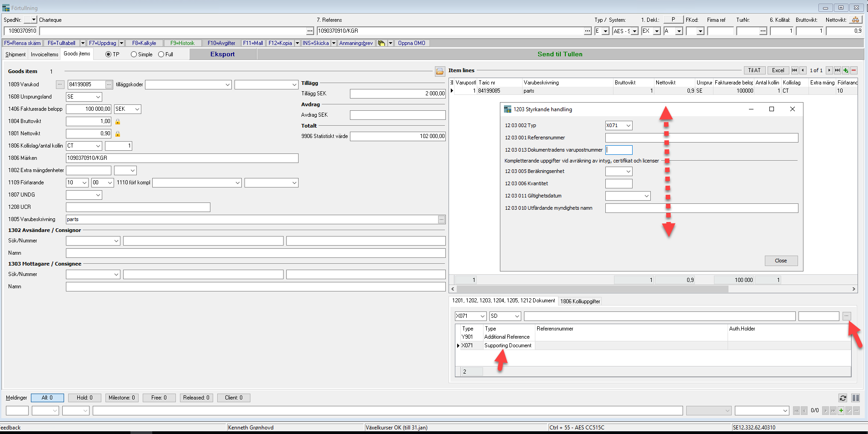This screenshot has width=868, height=434.
Task: Expand the 1608 Ursprungsland country dropdown
Action: pos(97,97)
